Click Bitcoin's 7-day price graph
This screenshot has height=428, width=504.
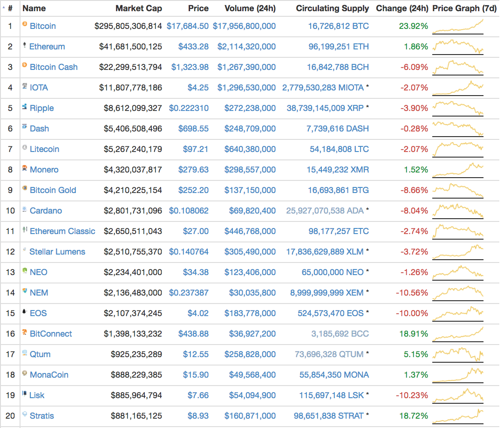tap(457, 26)
